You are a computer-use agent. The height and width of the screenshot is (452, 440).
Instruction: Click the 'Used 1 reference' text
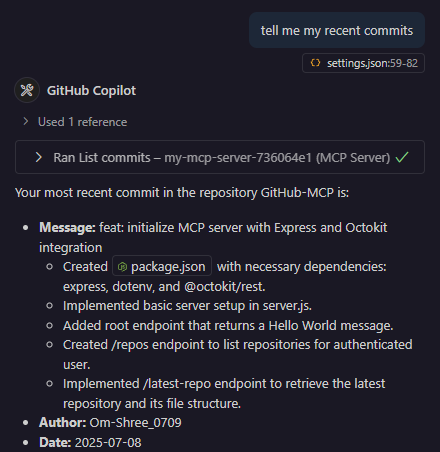click(82, 122)
